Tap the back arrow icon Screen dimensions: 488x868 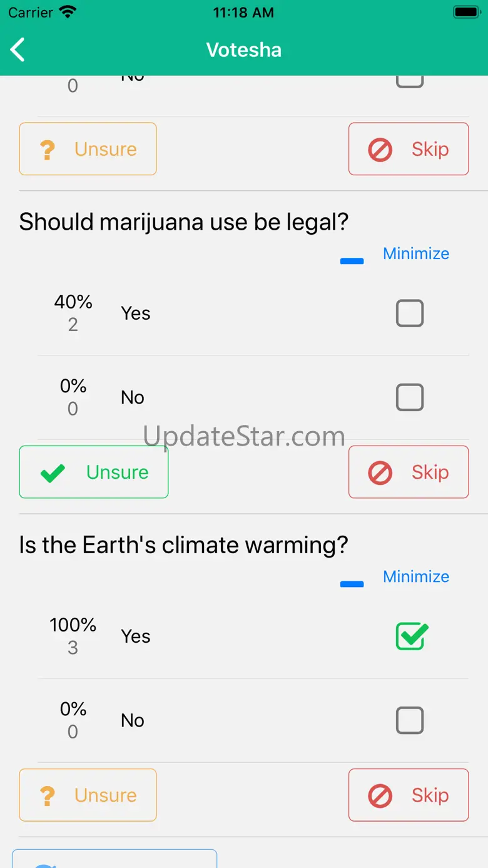18,49
